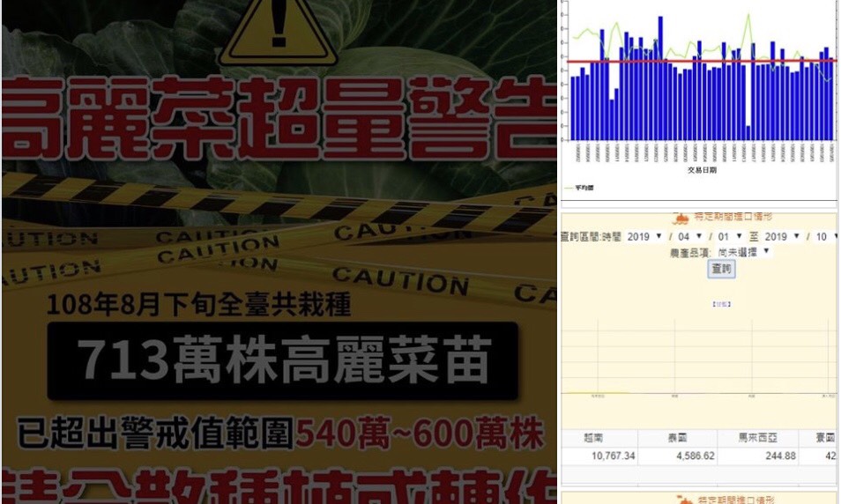The width and height of the screenshot is (841, 504).
Task: Click the 713萬株高麗菜苗 black banner
Action: 282,360
